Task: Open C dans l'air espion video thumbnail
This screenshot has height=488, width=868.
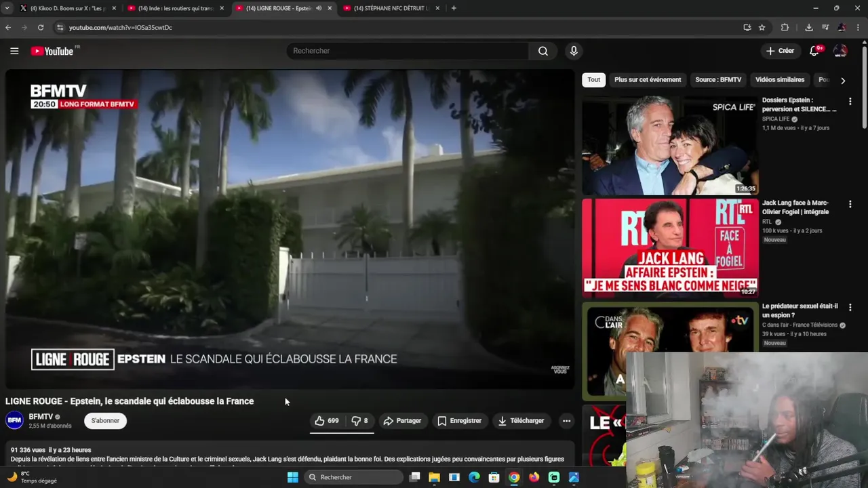Action: [670, 350]
